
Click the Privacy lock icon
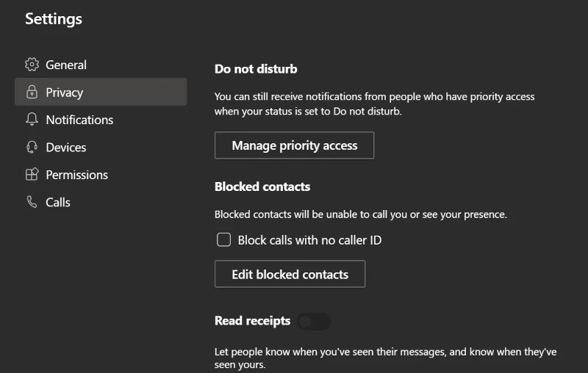(x=32, y=92)
